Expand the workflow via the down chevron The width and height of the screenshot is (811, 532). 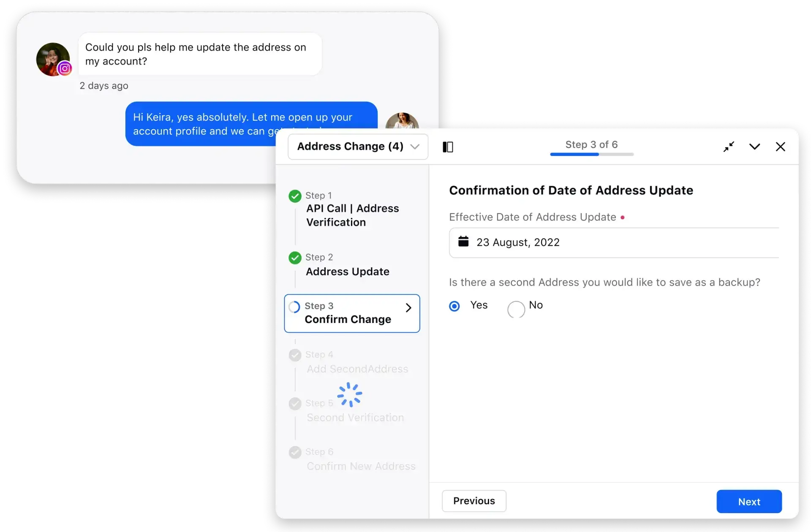click(755, 147)
